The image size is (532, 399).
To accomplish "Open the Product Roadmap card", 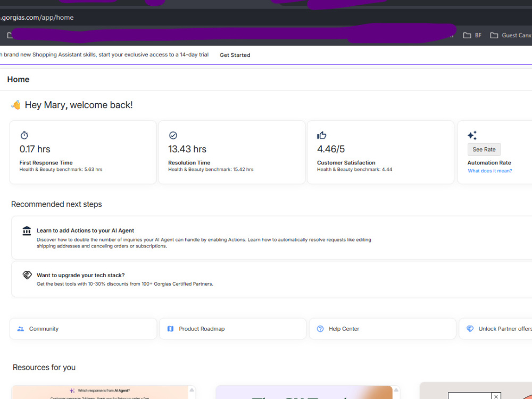I will pos(232,329).
